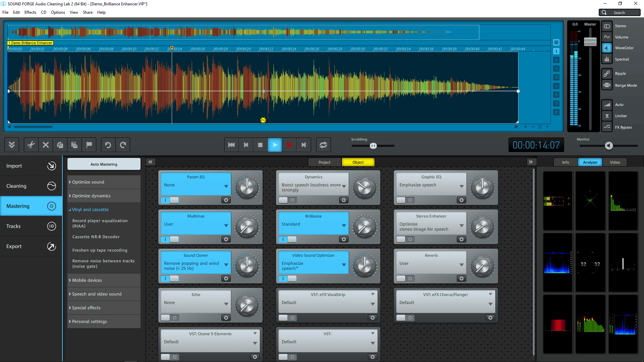Toggle the Multimax power switch
This screenshot has width=644, height=362.
170,239
